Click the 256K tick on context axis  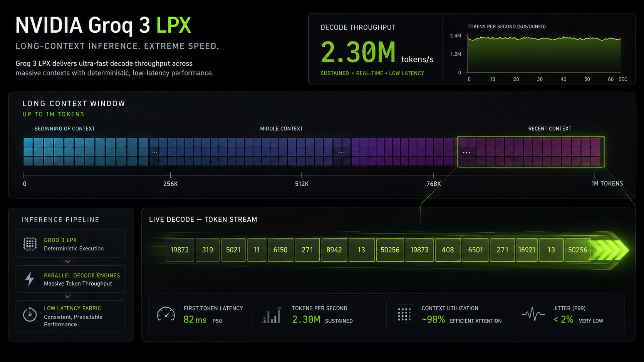coord(170,175)
